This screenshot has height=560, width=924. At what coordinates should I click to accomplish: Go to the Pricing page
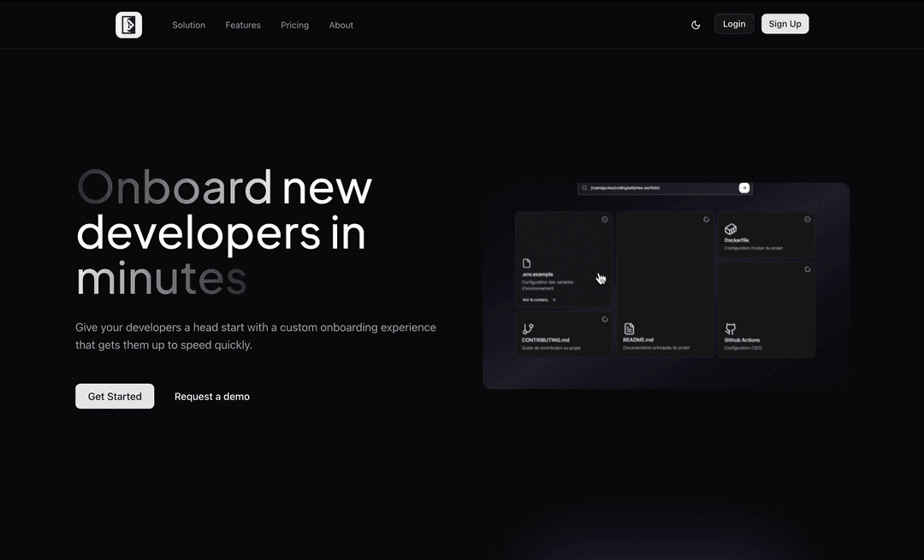coord(294,25)
